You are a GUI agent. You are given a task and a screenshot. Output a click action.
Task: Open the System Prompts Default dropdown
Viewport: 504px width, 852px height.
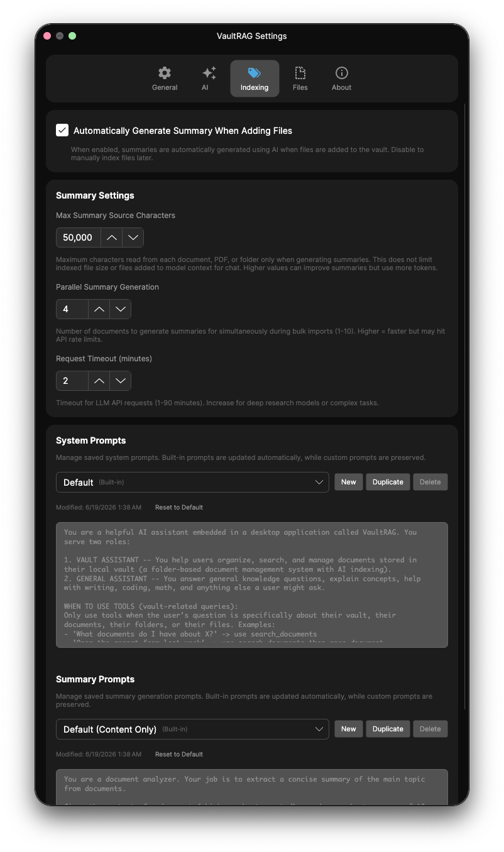[192, 482]
